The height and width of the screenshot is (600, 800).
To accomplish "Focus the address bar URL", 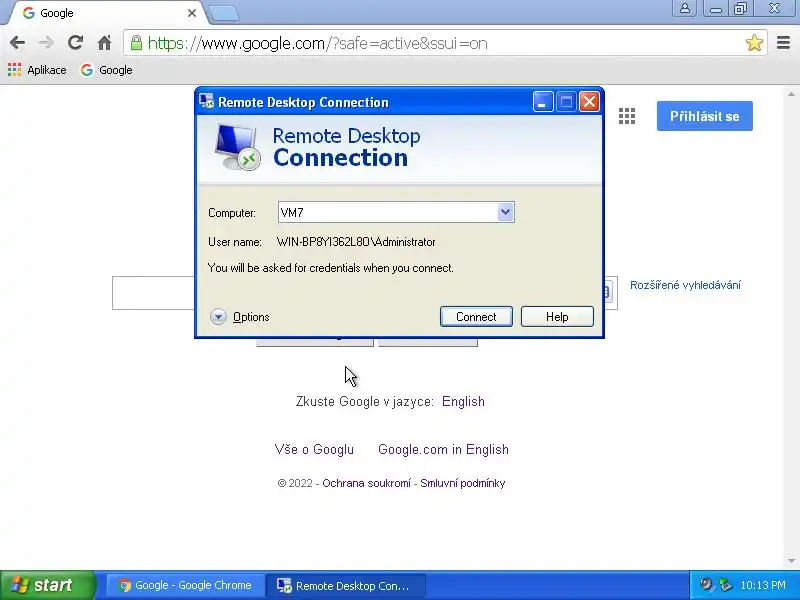I will 317,43.
